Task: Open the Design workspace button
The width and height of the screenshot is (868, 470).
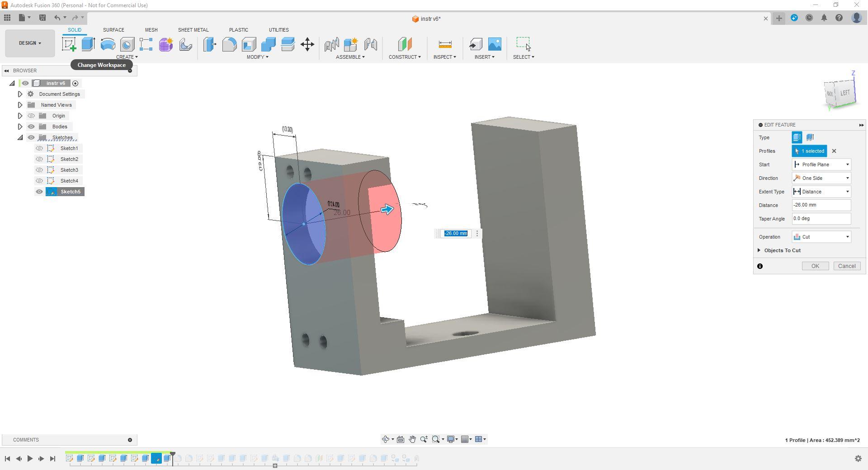Action: click(30, 43)
